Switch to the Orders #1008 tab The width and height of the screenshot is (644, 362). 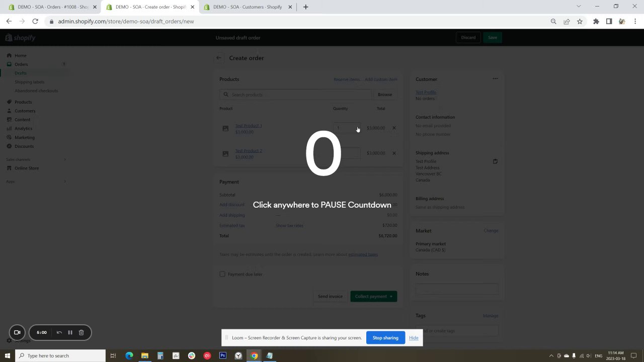52,7
